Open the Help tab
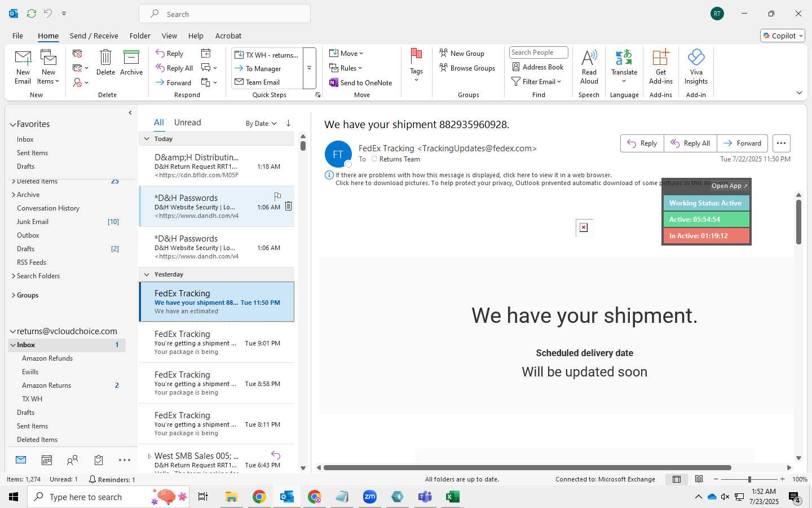The width and height of the screenshot is (812, 508). point(196,36)
